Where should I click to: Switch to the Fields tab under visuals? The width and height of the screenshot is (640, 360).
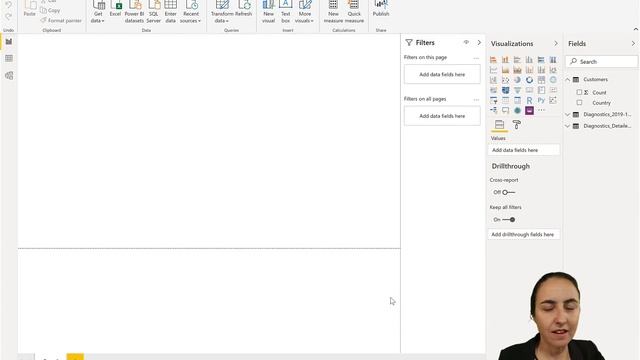(499, 124)
